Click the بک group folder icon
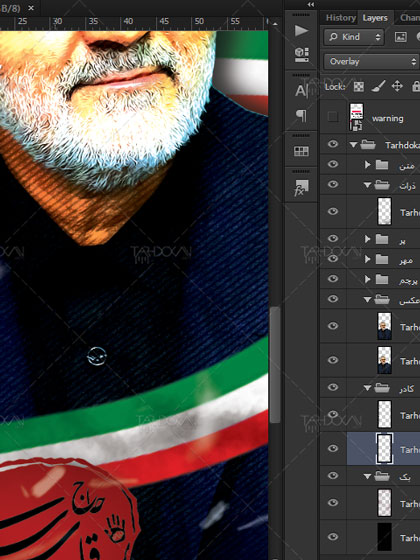Image resolution: width=420 pixels, height=560 pixels. point(382,476)
